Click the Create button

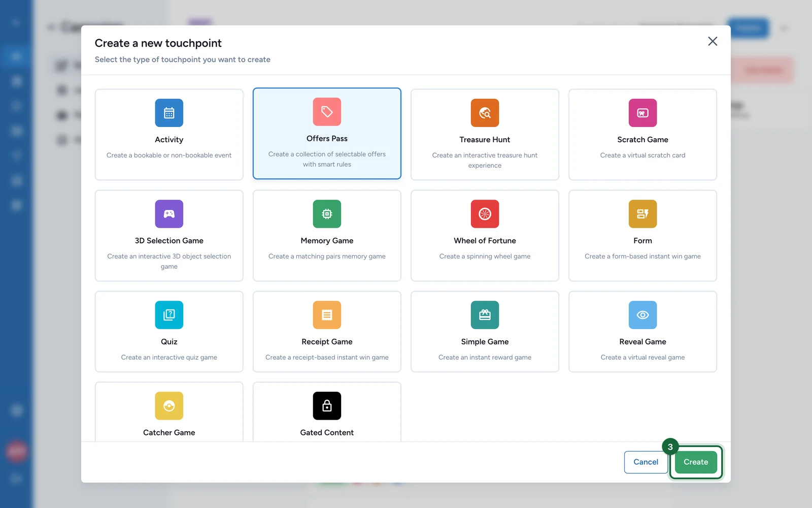(696, 462)
